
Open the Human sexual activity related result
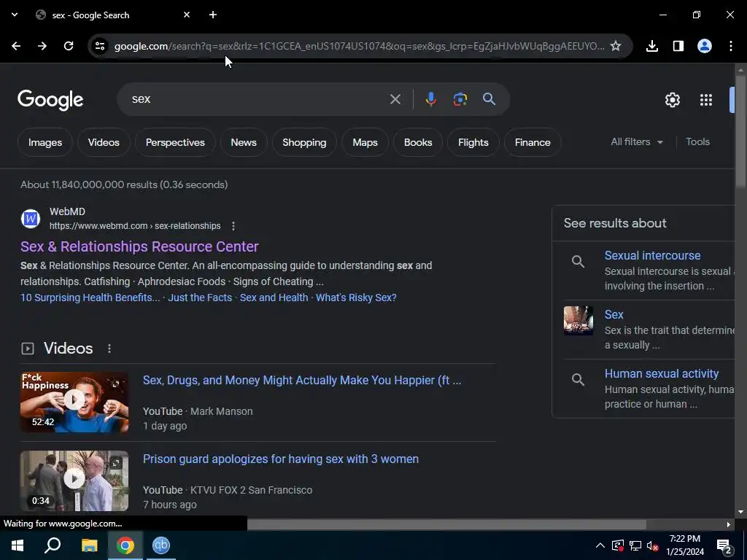(x=661, y=373)
